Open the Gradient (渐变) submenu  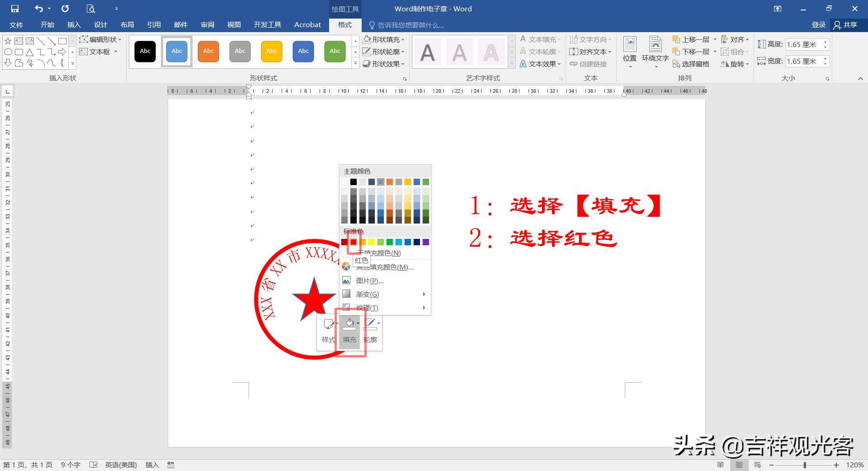point(385,294)
